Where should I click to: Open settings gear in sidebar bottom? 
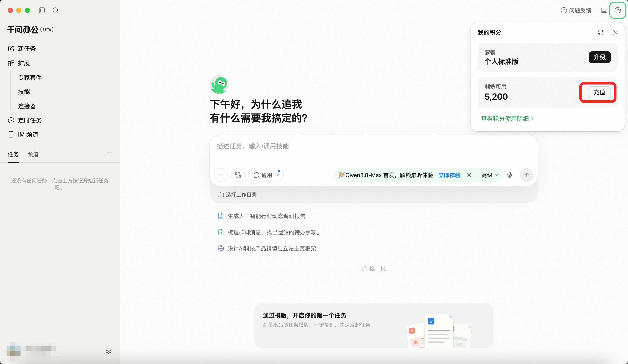(x=109, y=351)
